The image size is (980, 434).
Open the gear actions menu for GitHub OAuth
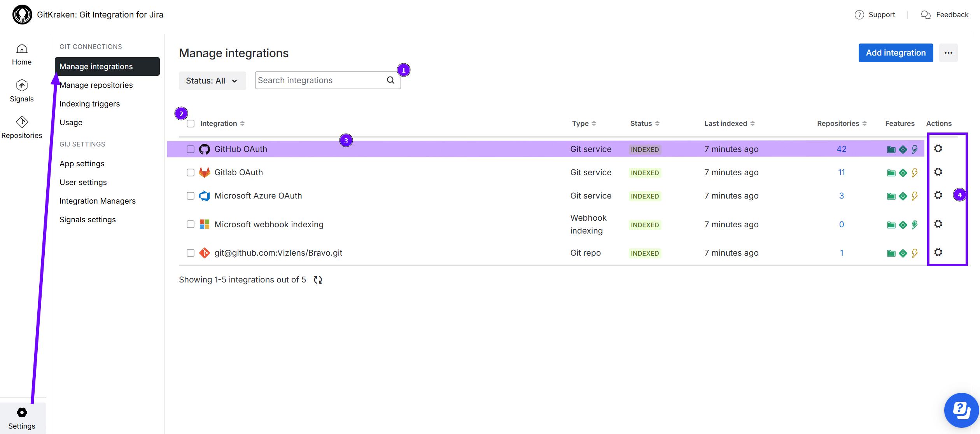tap(938, 149)
